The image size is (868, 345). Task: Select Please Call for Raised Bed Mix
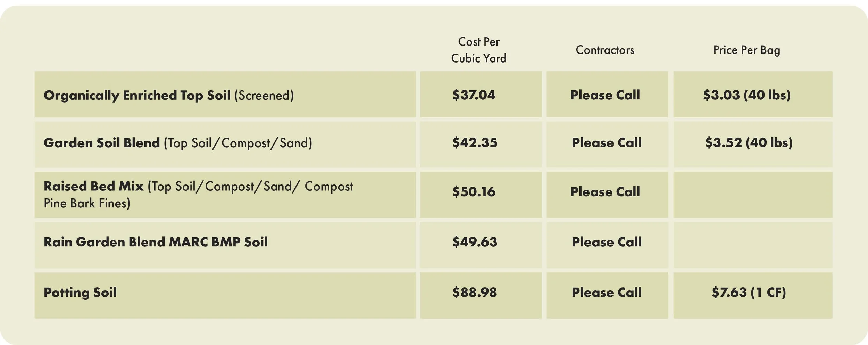(605, 191)
